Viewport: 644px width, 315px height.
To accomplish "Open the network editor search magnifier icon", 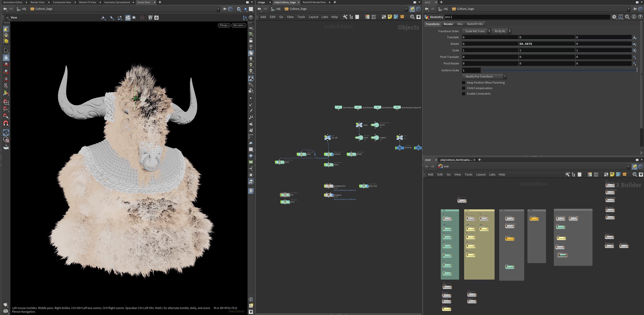I will [x=412, y=17].
